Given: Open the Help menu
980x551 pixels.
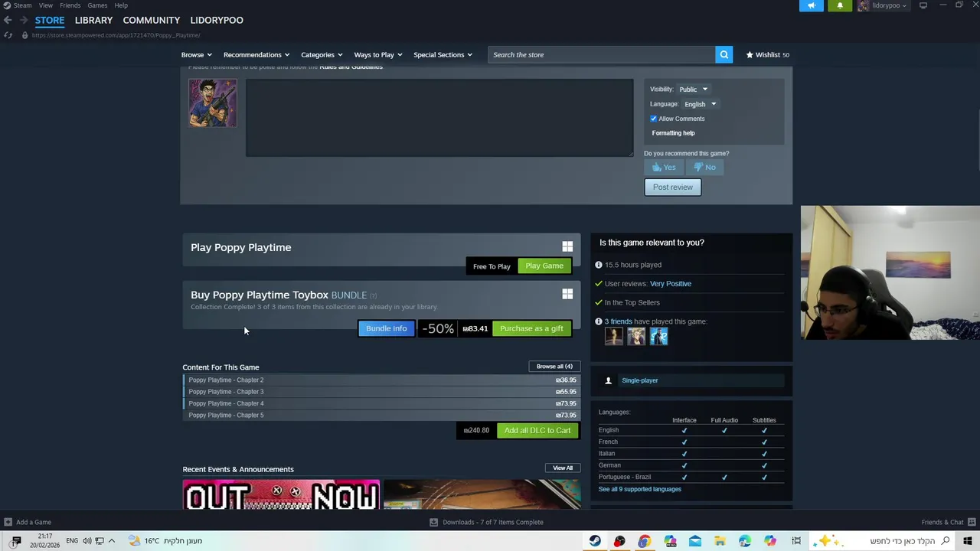Looking at the screenshot, I should point(121,5).
